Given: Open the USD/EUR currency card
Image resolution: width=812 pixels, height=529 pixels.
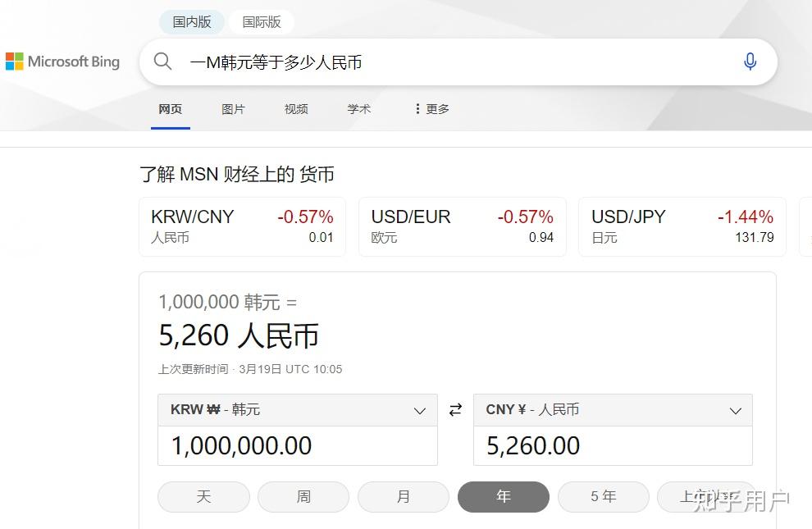Looking at the screenshot, I should [463, 226].
